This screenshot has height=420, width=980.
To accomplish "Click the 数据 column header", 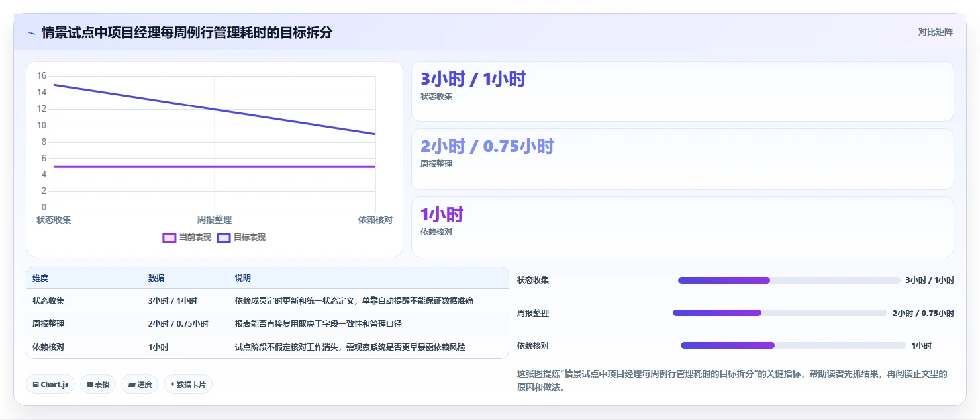I will [x=156, y=278].
